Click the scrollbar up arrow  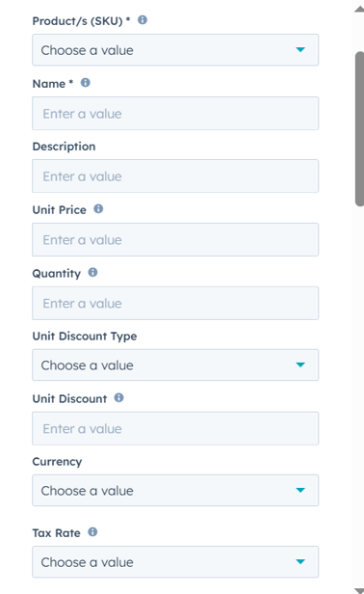coord(359,9)
